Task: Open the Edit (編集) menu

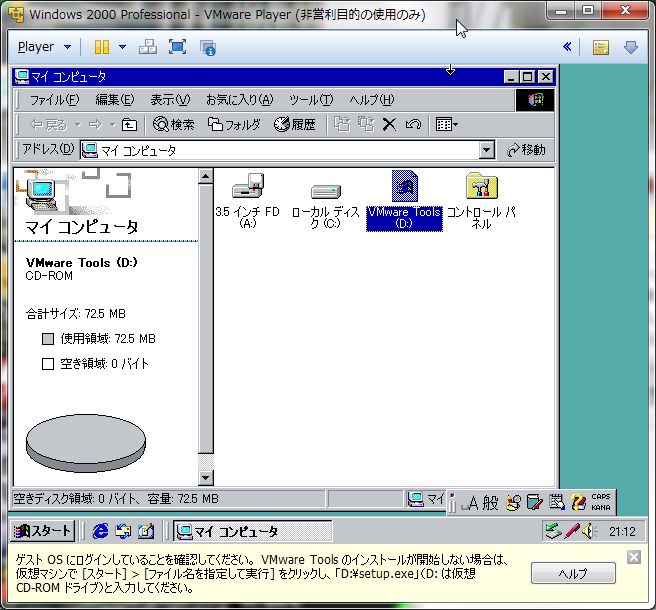Action: [115, 100]
